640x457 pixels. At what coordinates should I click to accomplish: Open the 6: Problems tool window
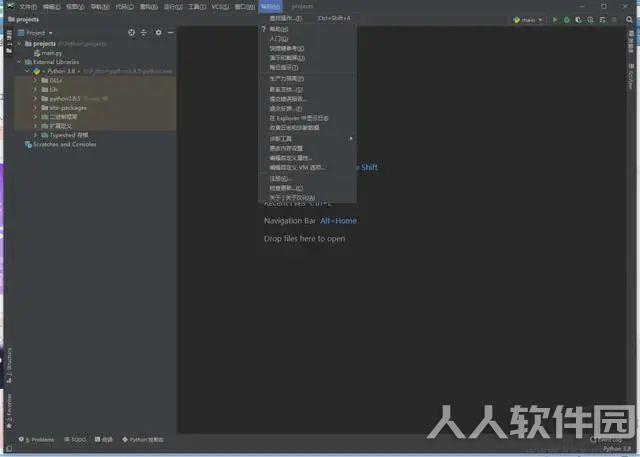point(36,439)
